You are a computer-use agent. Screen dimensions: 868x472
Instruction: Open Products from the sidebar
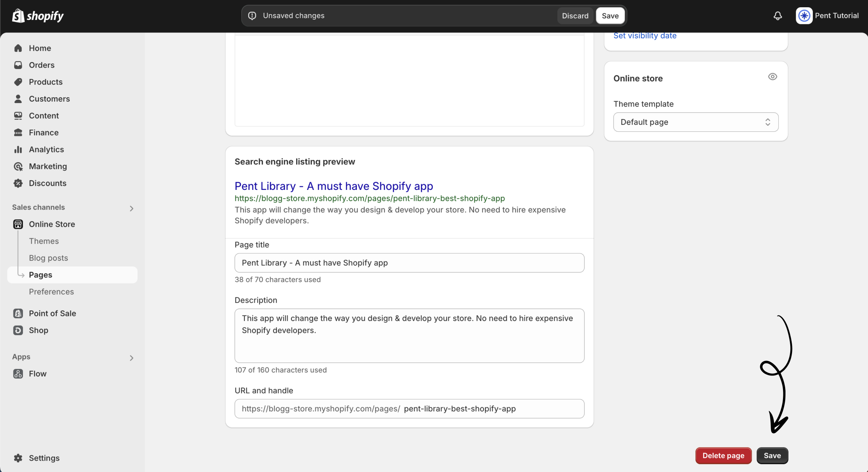click(46, 82)
